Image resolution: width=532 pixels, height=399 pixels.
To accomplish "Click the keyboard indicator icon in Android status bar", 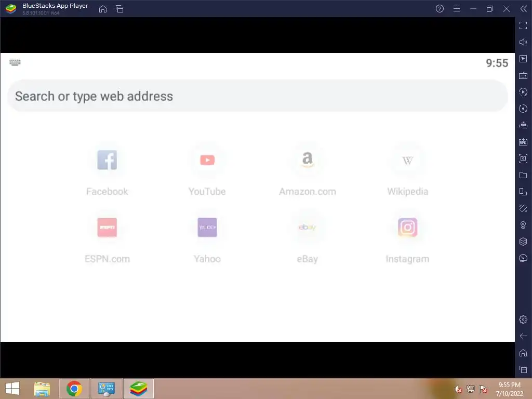I will tap(15, 62).
